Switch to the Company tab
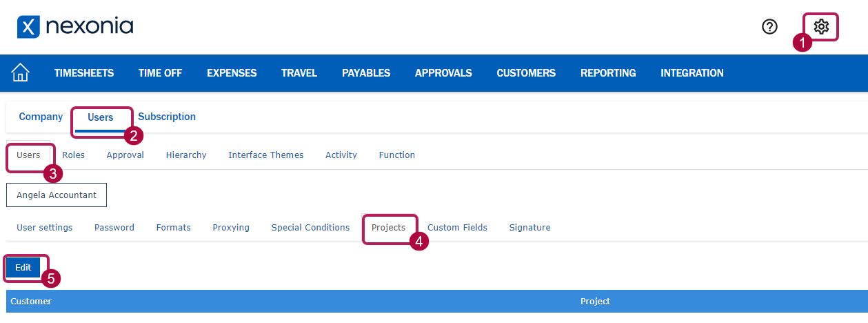The height and width of the screenshot is (323, 868). (x=41, y=117)
